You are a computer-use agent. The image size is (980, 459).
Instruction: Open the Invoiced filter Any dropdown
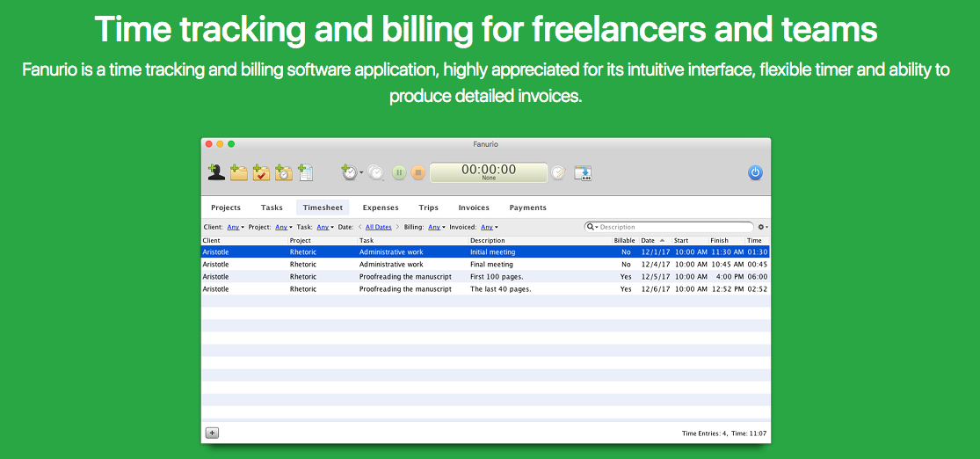[x=490, y=227]
